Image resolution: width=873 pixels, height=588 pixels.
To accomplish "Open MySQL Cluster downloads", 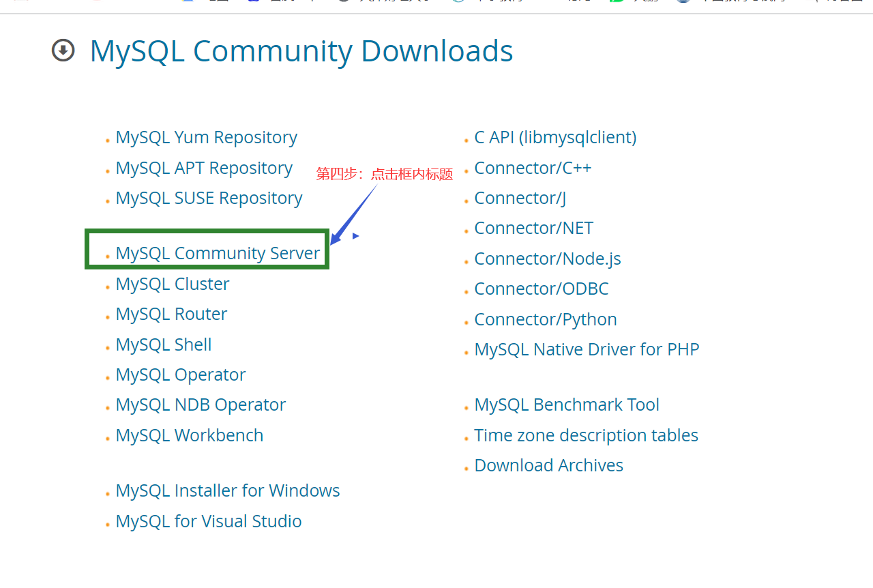I will (173, 284).
